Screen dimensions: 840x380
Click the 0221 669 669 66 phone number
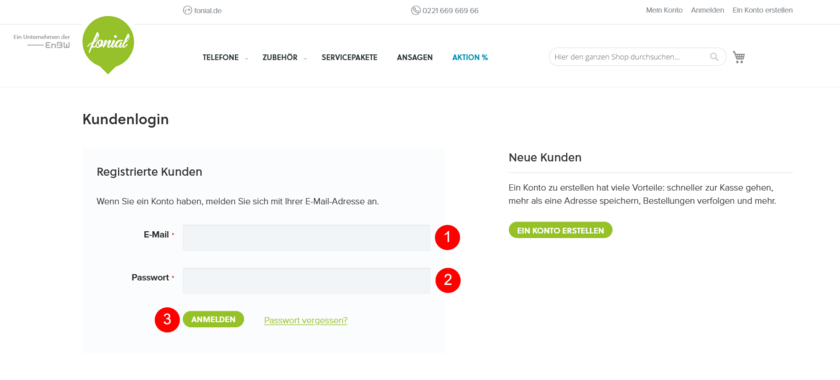click(451, 10)
